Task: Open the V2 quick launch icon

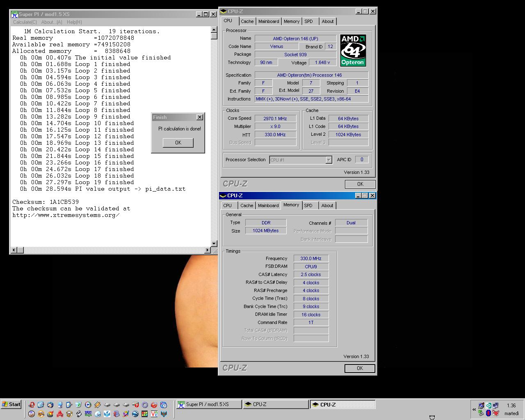Action: pos(154,414)
